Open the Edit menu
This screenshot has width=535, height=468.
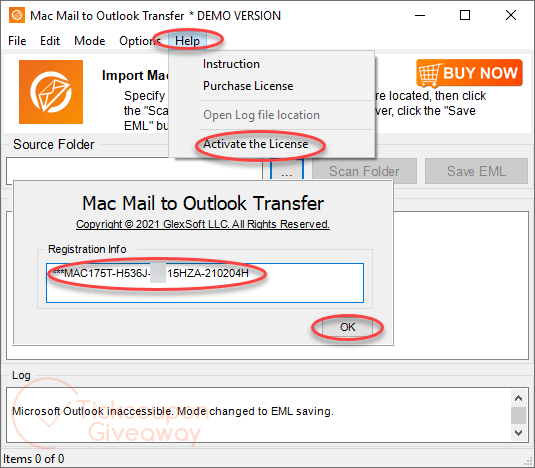(x=50, y=41)
